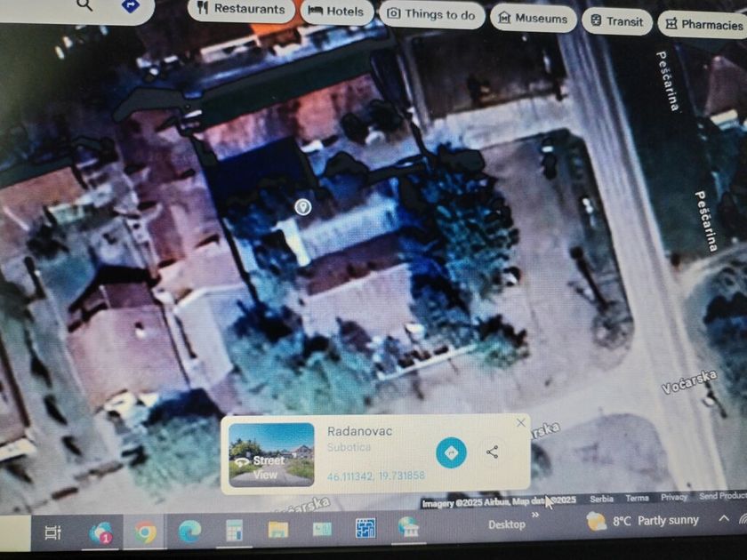The height and width of the screenshot is (560, 747).
Task: Get directions to Radanovac
Action: tap(451, 452)
